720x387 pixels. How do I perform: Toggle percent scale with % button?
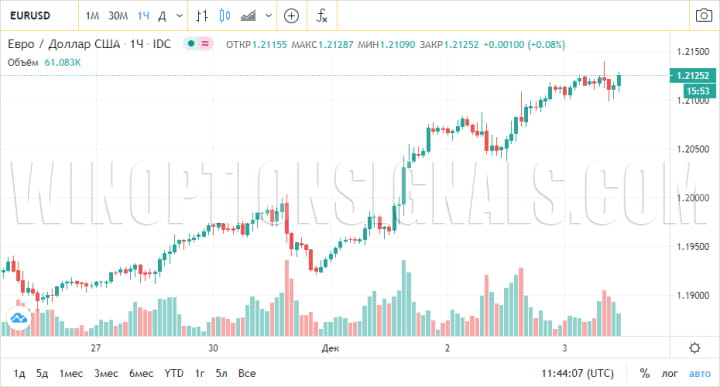pyautogui.click(x=645, y=374)
